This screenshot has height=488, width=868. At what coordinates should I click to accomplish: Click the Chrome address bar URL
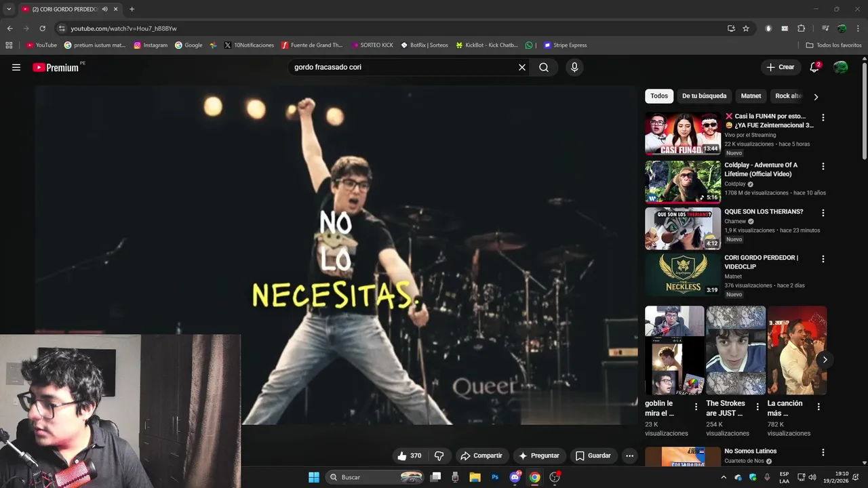[123, 28]
